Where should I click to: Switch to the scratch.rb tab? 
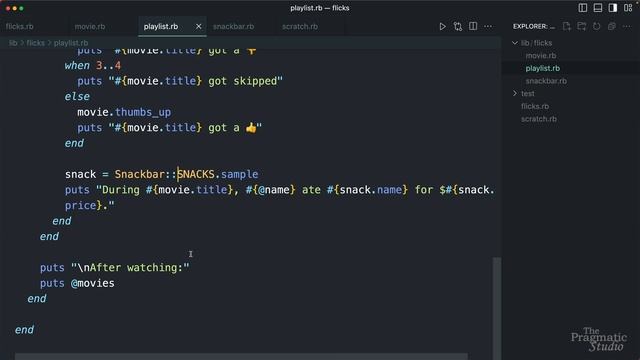click(300, 27)
